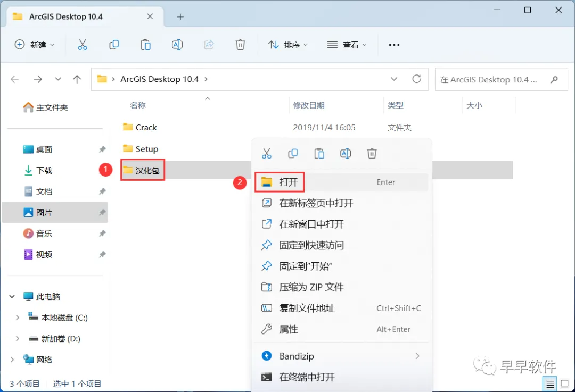Image resolution: width=575 pixels, height=392 pixels.
Task: Close the ArcGIS Desktop 10.4 tab
Action: click(150, 16)
